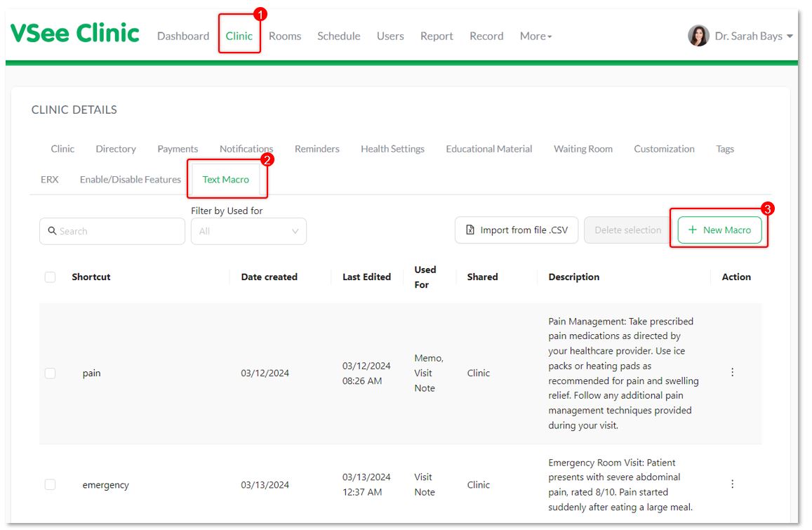Select the emergency shortcut name
This screenshot has width=812, height=530.
pyautogui.click(x=106, y=485)
